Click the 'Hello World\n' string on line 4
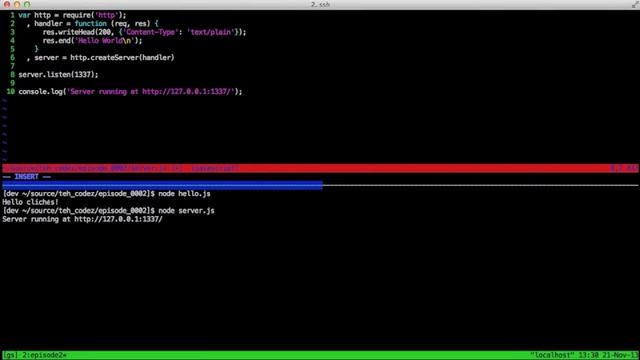Image resolution: width=640 pixels, height=360 pixels. (x=104, y=41)
